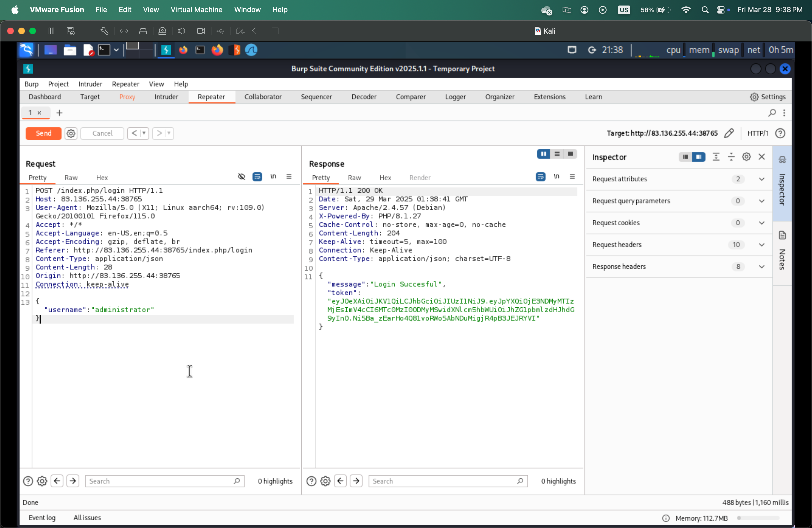
Task: Edit target with pencil icon
Action: (729, 133)
